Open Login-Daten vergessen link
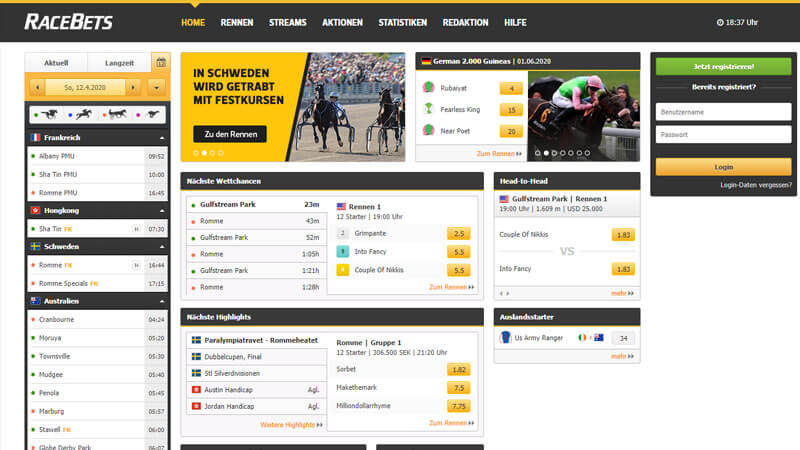 (x=756, y=185)
